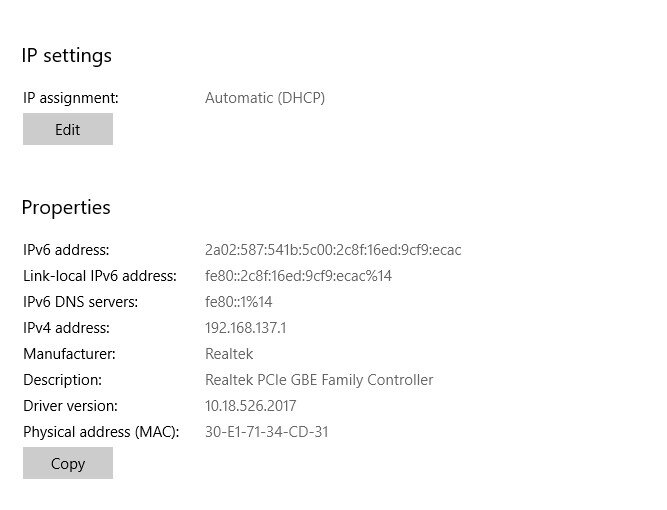Click the IPv6 DNS servers value fe80::1%14
Viewport: 667px width, 510px height.
coord(239,302)
